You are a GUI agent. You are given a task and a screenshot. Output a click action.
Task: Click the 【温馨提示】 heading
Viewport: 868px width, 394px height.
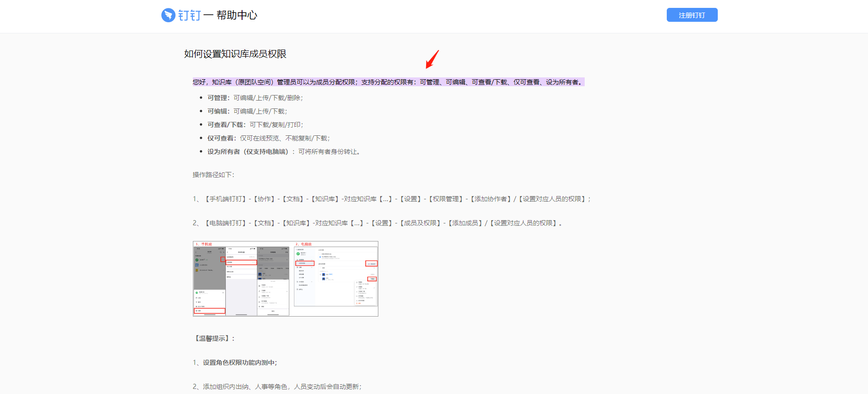click(x=214, y=338)
